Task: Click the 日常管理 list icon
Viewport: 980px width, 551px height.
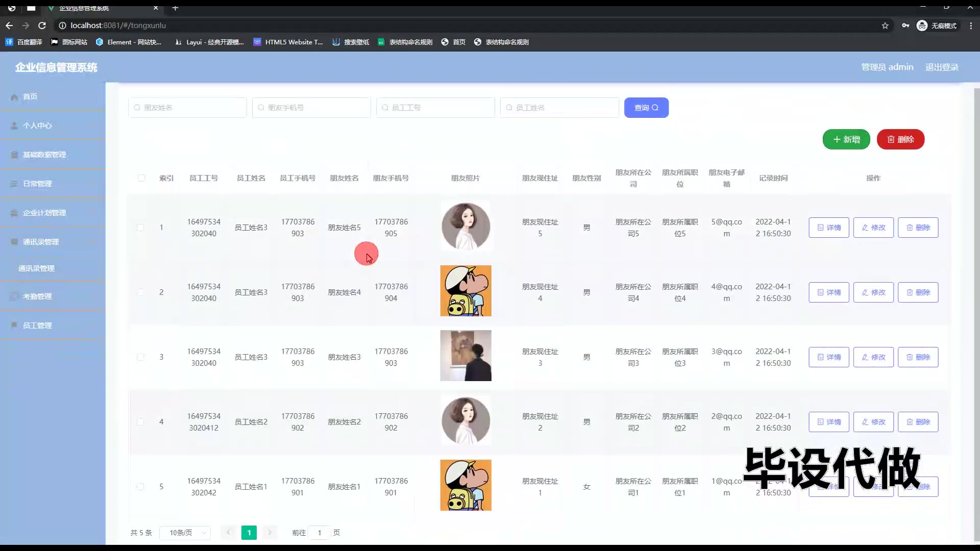Action: 14,184
